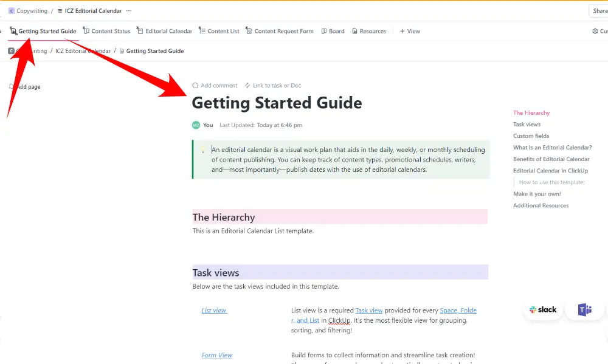Click the Link to task or Doc icon
The width and height of the screenshot is (608, 364).
247,86
